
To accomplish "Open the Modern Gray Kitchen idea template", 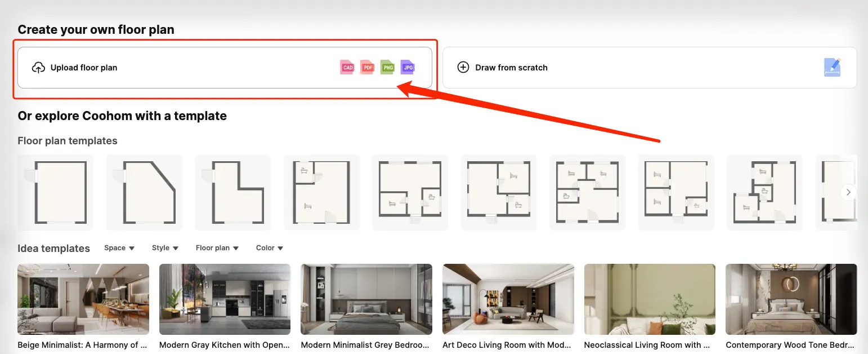I will (x=225, y=299).
